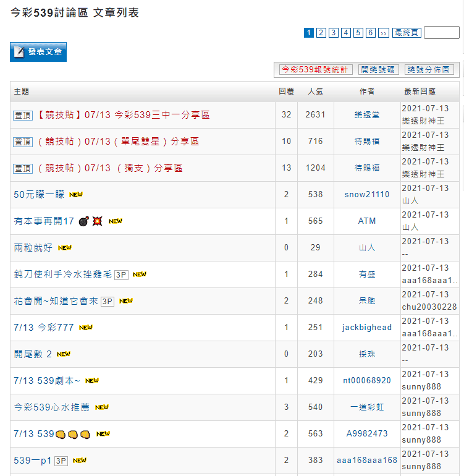Click popularity value 2631
Screen dimensions: 464x476
click(x=315, y=115)
